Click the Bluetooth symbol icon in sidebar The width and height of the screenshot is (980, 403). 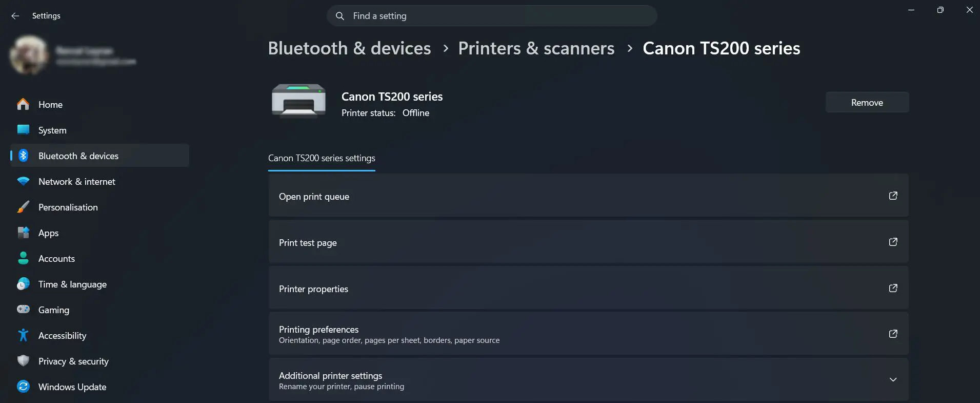coord(23,156)
